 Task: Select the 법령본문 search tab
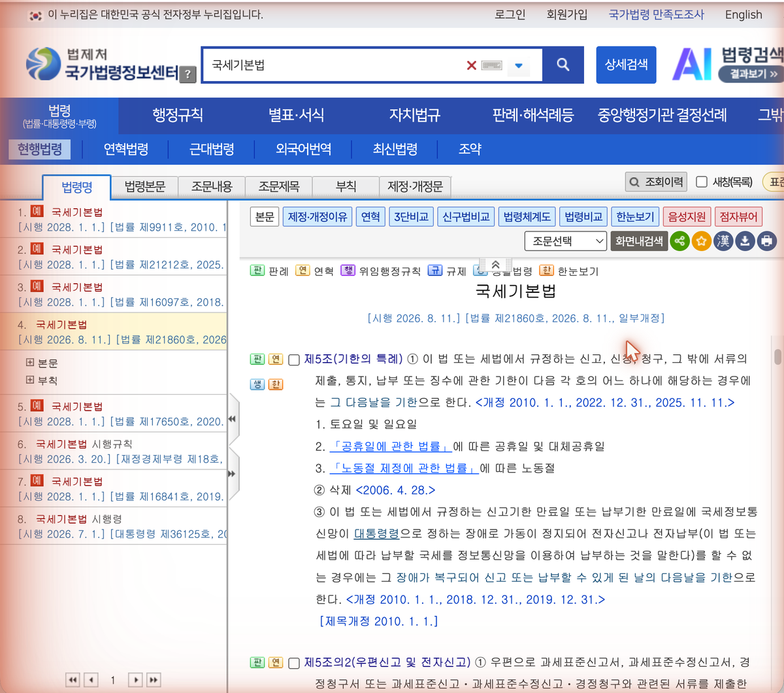coord(144,187)
